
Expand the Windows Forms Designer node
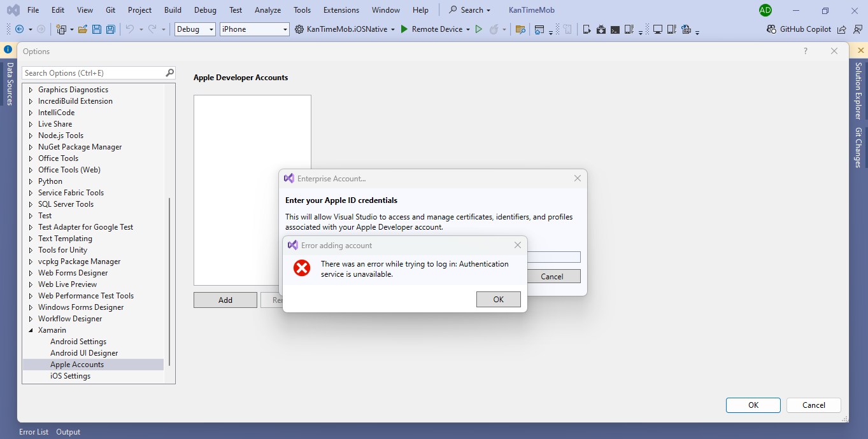point(31,307)
